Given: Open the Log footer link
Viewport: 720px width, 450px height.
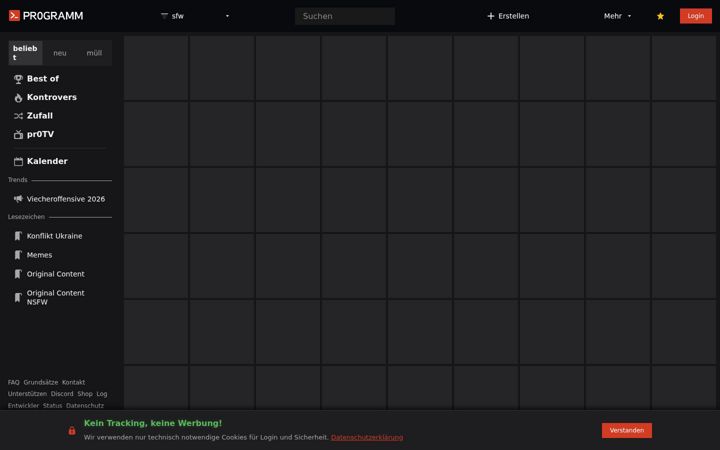Looking at the screenshot, I should pos(102,394).
